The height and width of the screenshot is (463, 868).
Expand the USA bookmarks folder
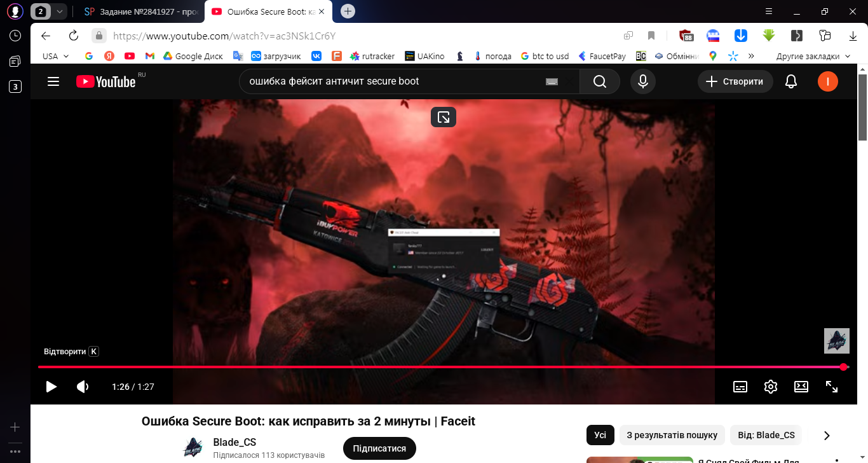point(55,56)
